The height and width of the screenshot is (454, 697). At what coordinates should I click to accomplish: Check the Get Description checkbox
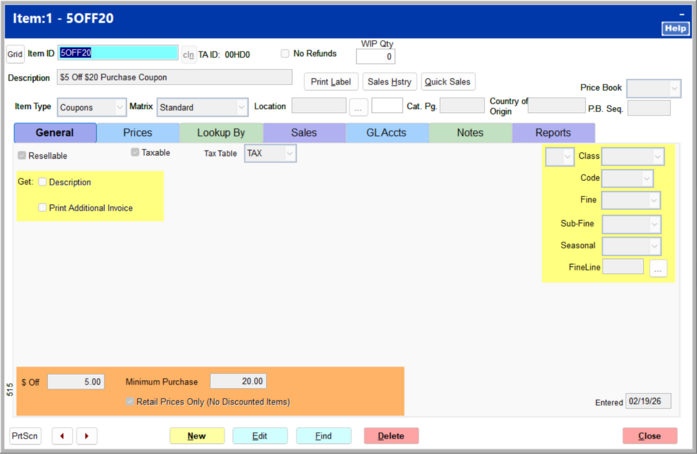[x=43, y=182]
